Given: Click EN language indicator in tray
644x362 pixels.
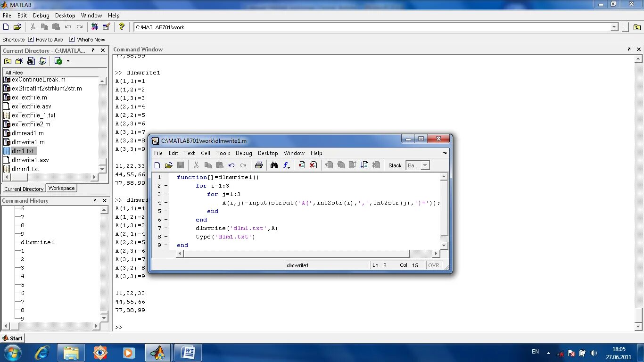Looking at the screenshot, I should tap(535, 352).
